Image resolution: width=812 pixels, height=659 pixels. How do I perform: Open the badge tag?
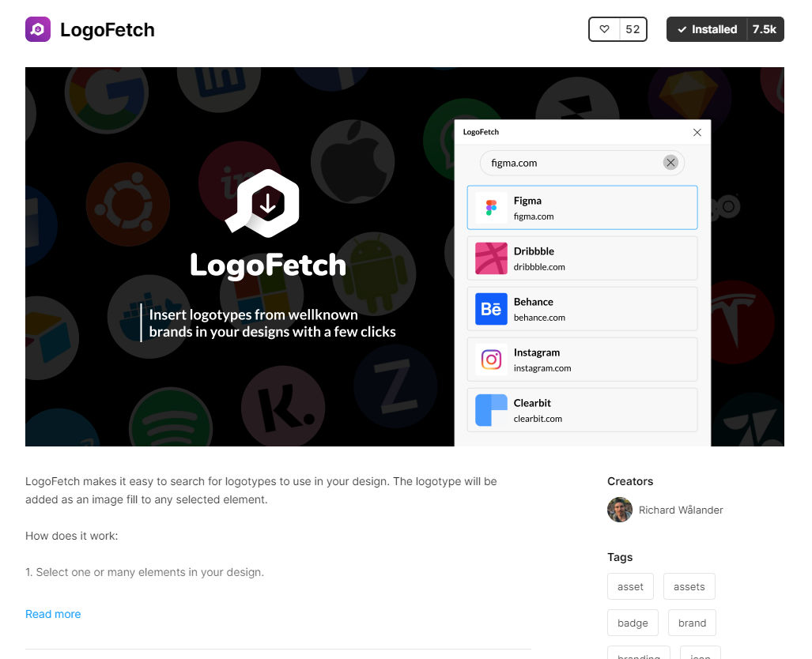point(633,623)
